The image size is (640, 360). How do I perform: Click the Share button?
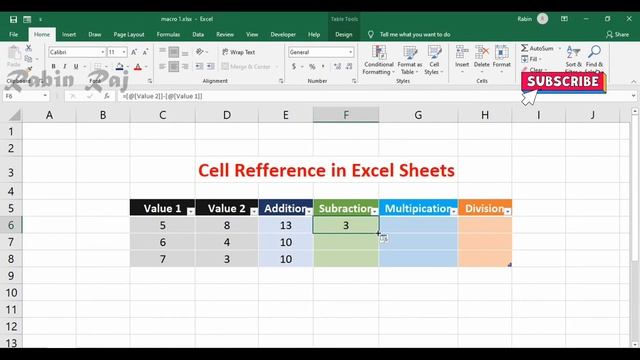618,35
